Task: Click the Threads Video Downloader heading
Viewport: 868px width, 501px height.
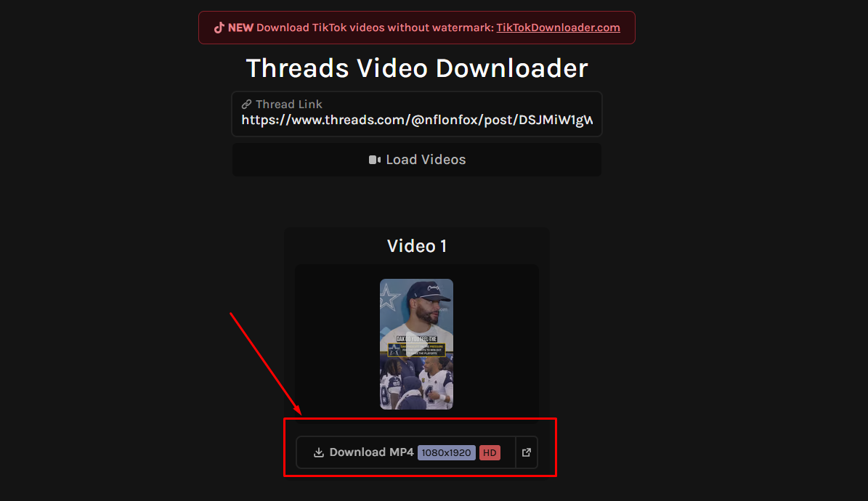Action: tap(417, 69)
